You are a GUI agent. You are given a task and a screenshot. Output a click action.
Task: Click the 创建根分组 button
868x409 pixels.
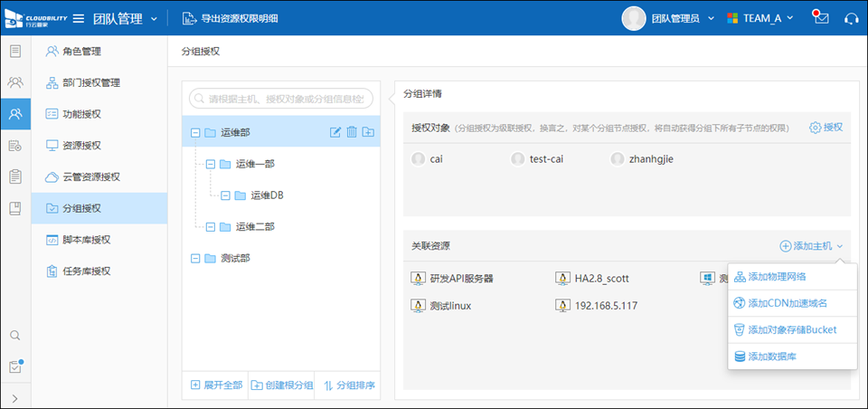(x=281, y=385)
